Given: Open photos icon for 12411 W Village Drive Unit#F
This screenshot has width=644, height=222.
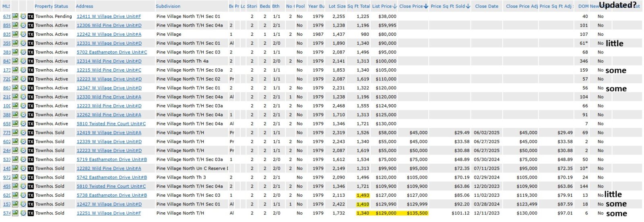Looking at the screenshot, I should click(x=15, y=16).
